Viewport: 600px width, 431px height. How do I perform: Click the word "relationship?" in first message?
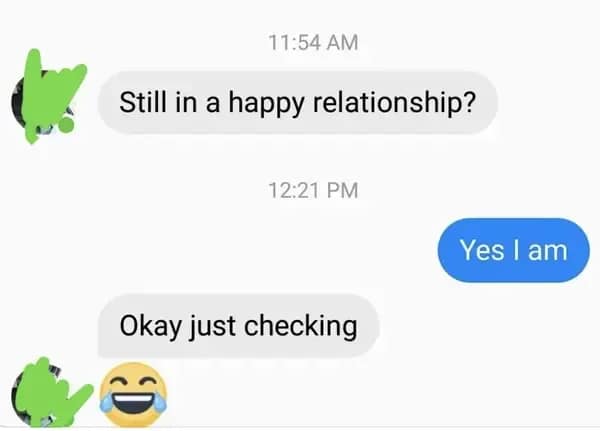click(394, 103)
